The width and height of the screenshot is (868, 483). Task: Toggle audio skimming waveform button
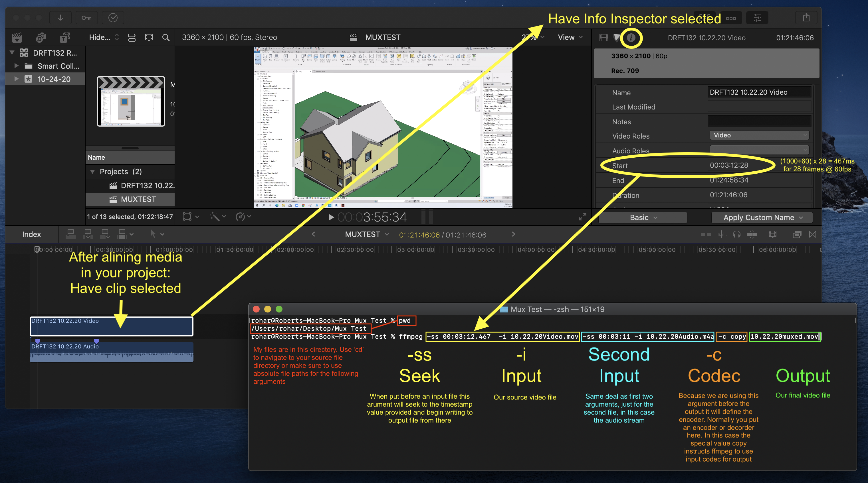tap(721, 234)
